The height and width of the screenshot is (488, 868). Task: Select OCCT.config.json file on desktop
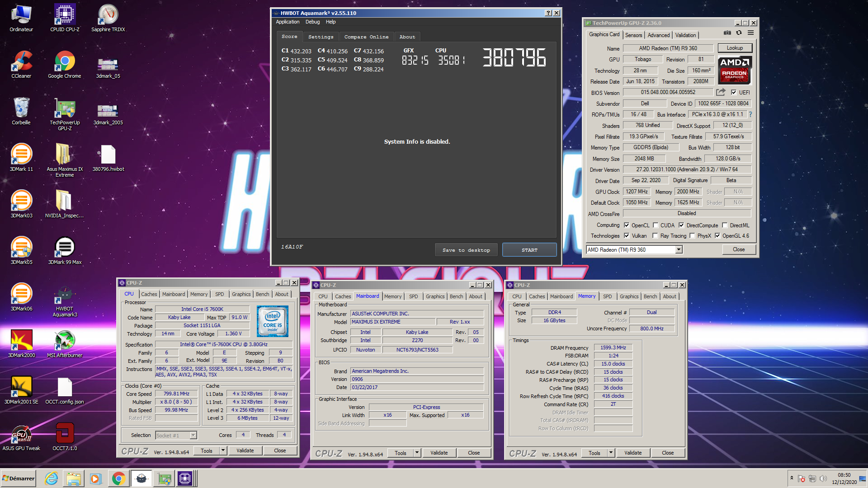point(65,390)
